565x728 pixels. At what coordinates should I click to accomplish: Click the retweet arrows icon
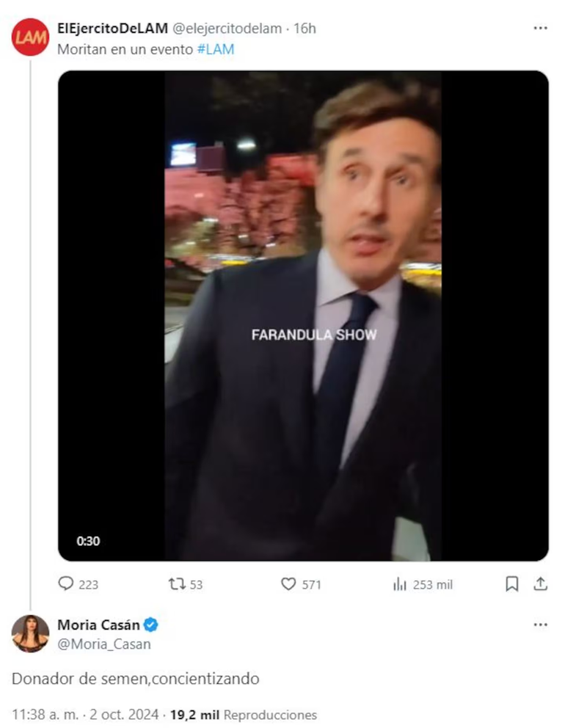click(177, 584)
